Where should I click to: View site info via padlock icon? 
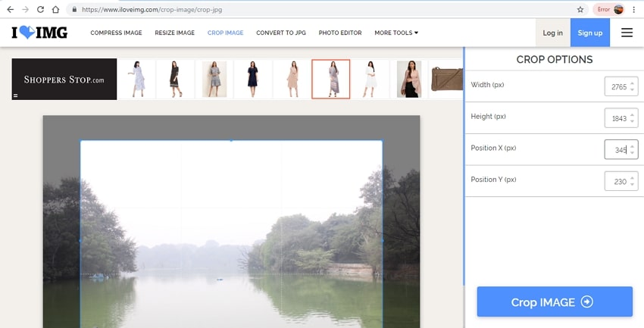click(x=73, y=10)
